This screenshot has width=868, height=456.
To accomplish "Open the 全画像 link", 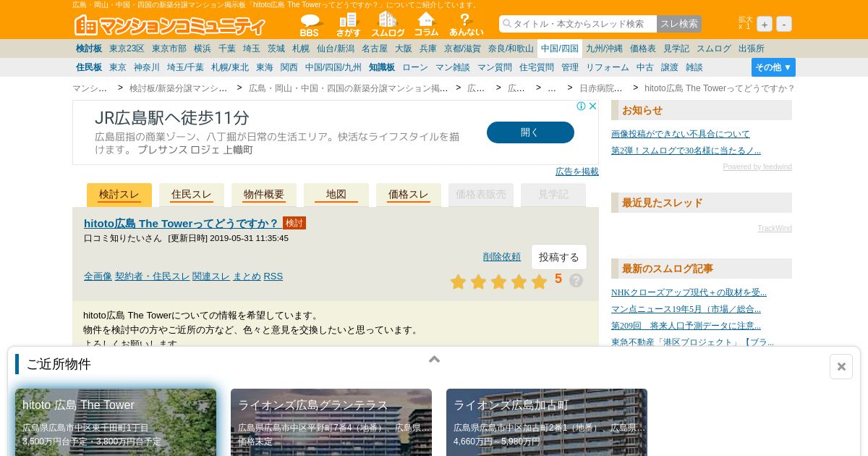I will 98,276.
